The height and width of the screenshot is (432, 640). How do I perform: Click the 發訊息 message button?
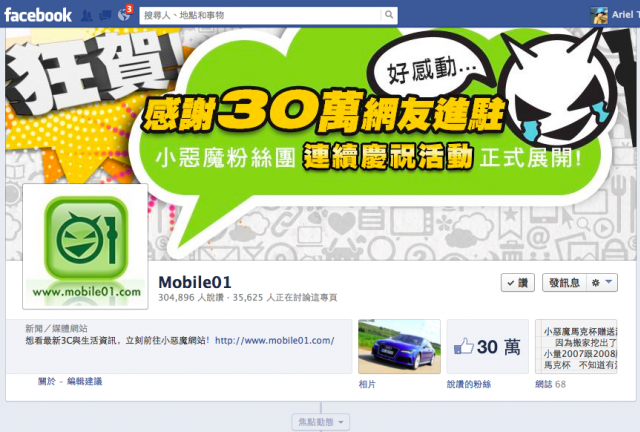click(564, 283)
